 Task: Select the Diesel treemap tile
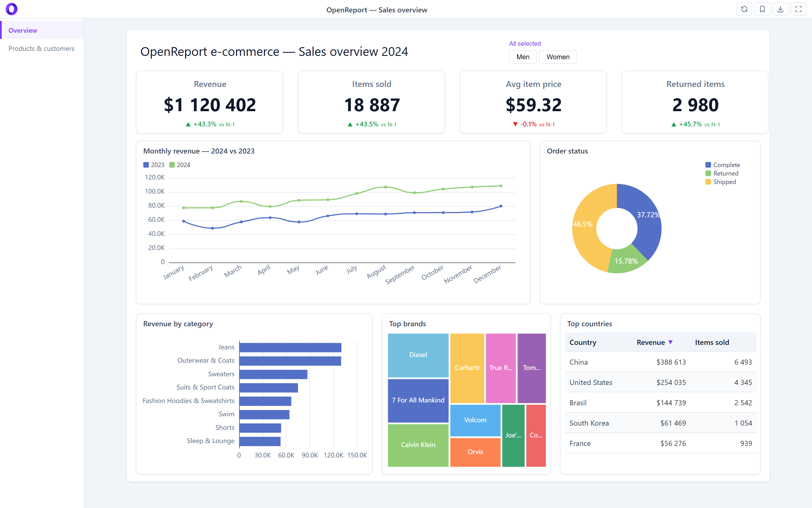[x=418, y=355]
